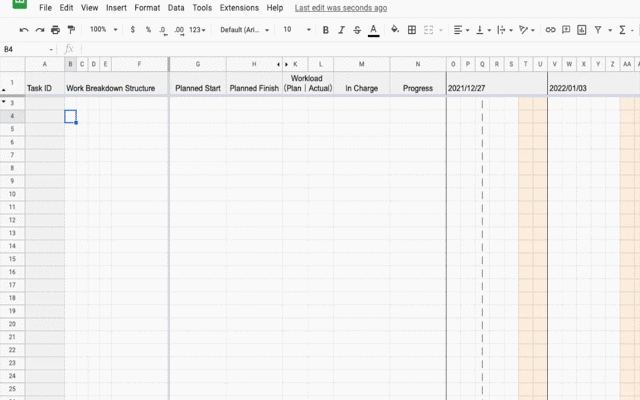Open the Format menu
This screenshot has height=400, width=640.
pyautogui.click(x=147, y=8)
